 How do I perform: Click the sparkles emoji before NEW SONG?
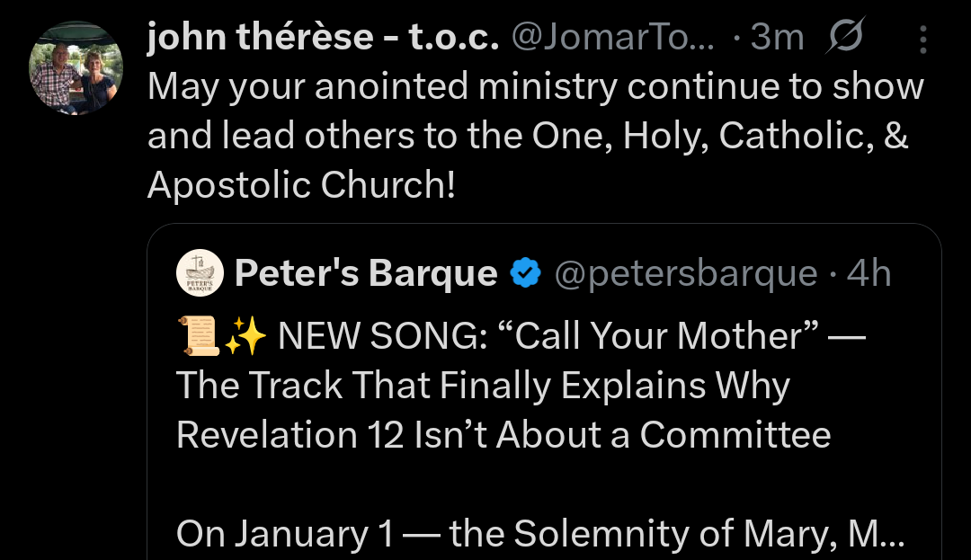click(245, 337)
